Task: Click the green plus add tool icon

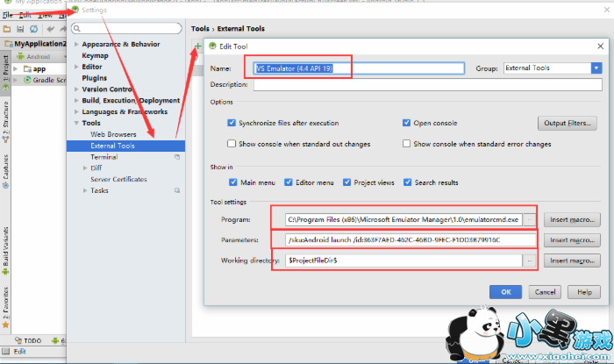Action: [197, 46]
